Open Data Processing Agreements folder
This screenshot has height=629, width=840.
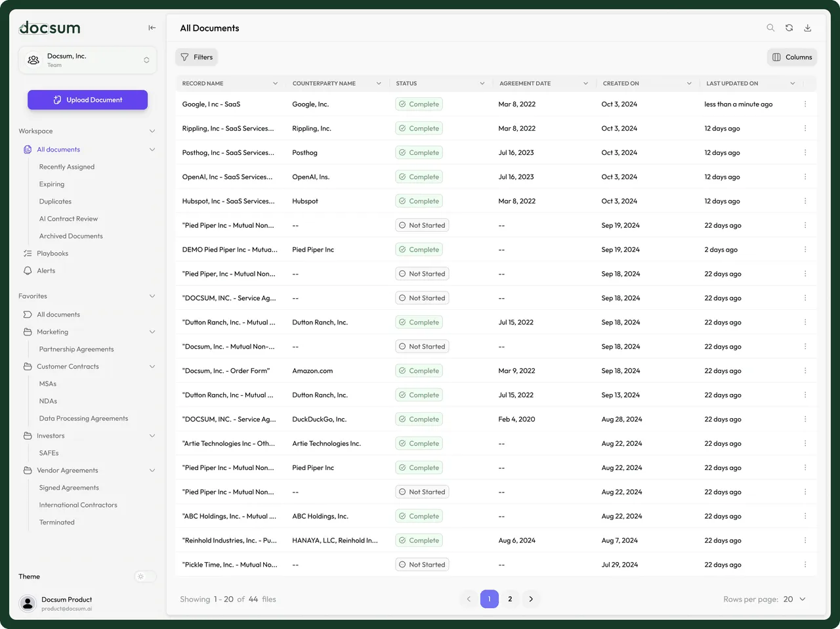click(x=83, y=418)
